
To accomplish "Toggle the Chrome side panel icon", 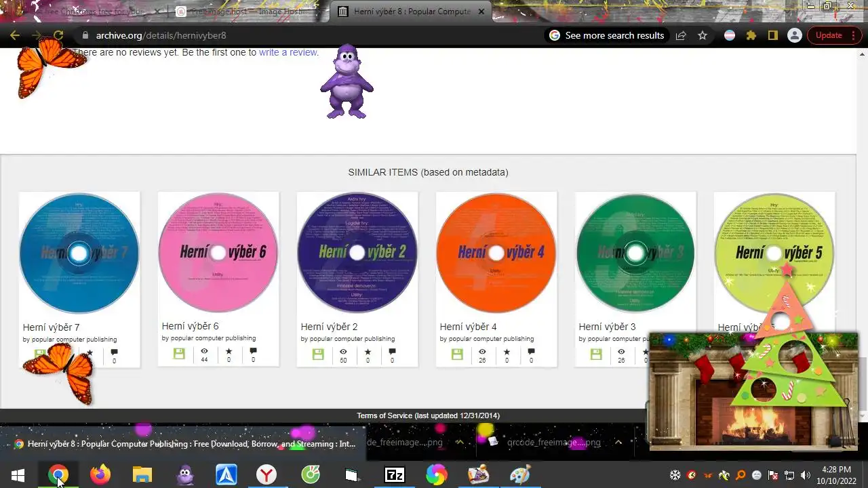I will tap(773, 35).
